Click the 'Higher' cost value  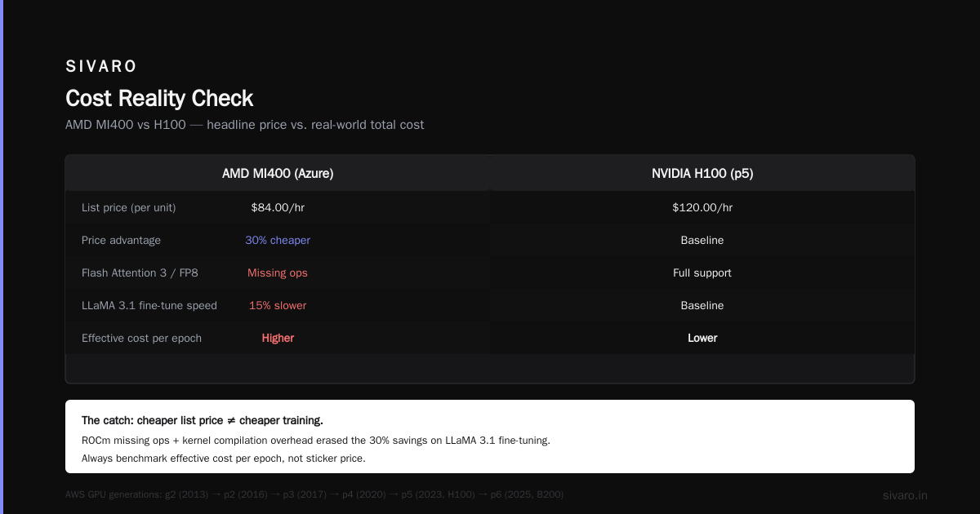pos(278,339)
